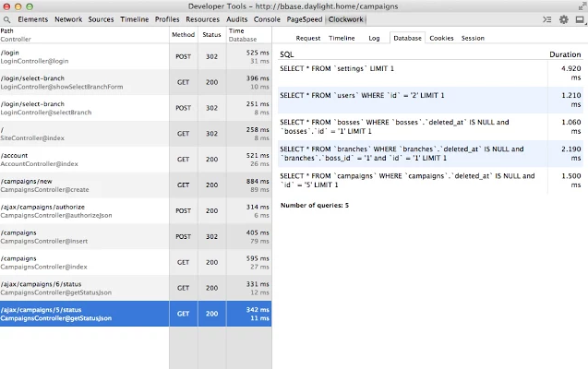
Task: Switch to the Network panel
Action: coord(68,19)
